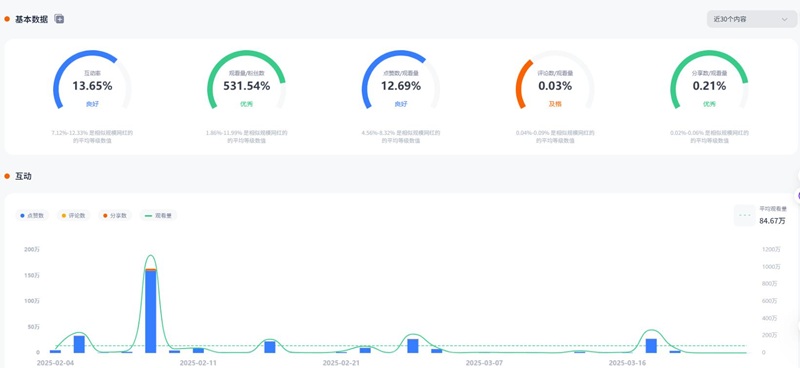Click the 平均观看量 dashed-line legend box
This screenshot has height=368, width=800.
[744, 215]
